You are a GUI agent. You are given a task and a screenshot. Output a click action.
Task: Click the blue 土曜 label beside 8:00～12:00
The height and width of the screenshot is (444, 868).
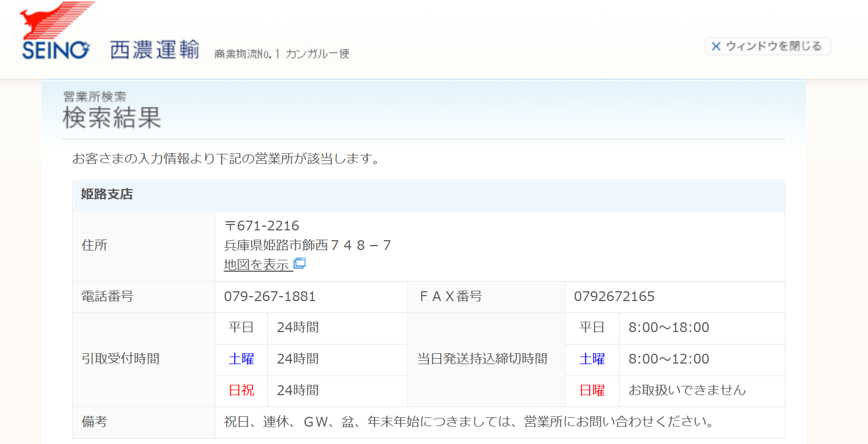pyautogui.click(x=592, y=359)
